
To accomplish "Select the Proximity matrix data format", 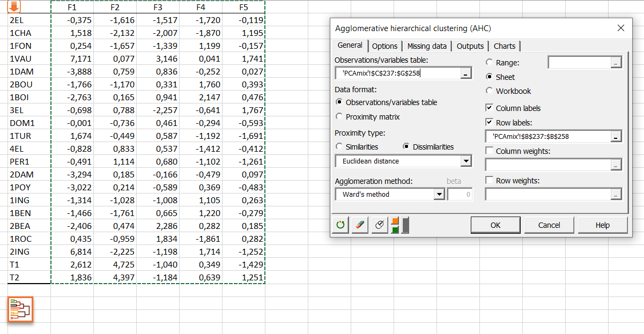I will coord(339,117).
